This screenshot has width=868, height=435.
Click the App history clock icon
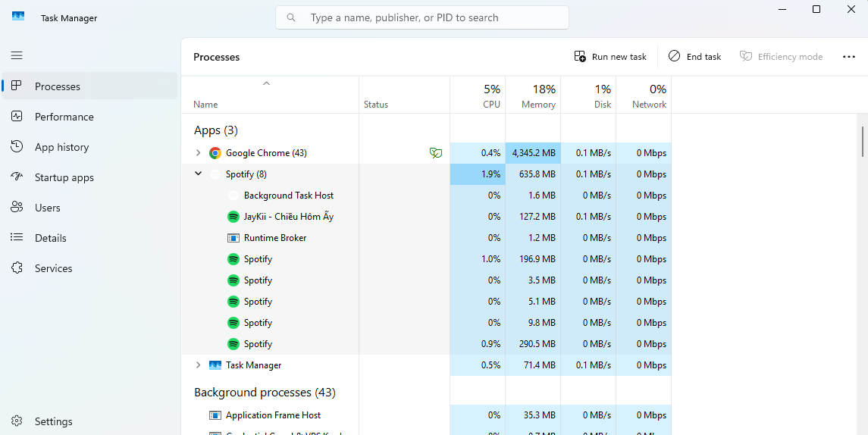click(x=17, y=147)
